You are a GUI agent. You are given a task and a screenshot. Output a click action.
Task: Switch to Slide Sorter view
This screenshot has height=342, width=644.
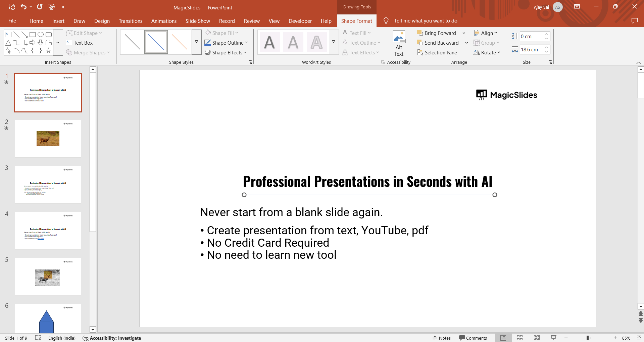[x=520, y=338]
